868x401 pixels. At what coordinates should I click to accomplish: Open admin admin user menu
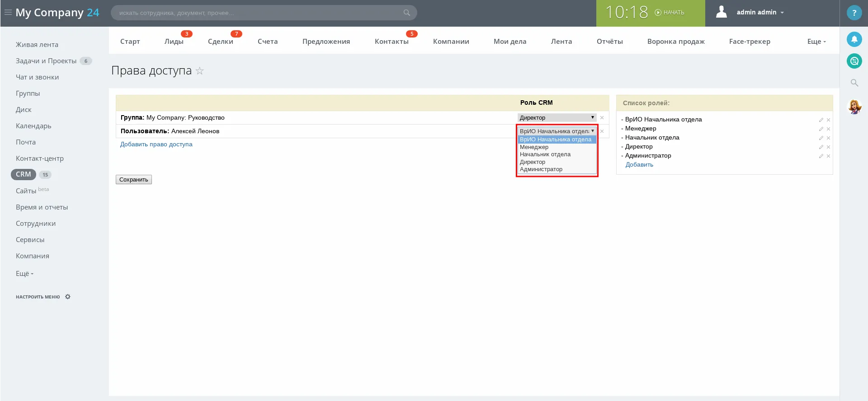[759, 12]
